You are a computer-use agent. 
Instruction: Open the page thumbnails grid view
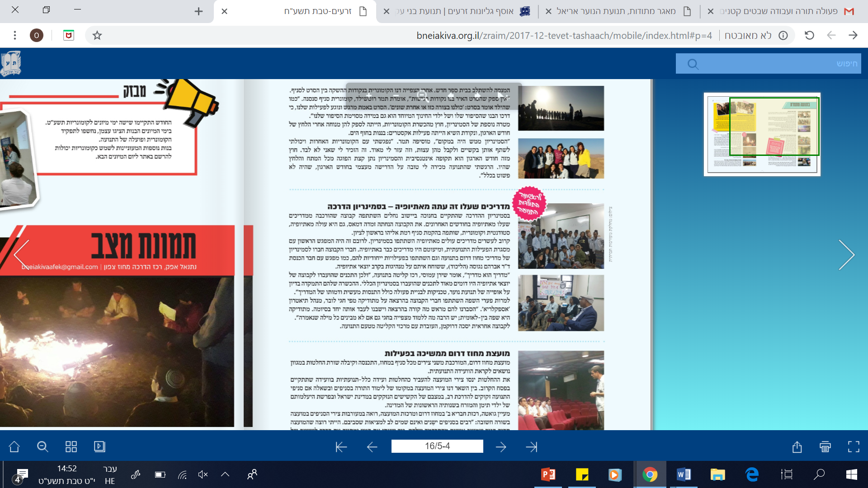coord(71,447)
